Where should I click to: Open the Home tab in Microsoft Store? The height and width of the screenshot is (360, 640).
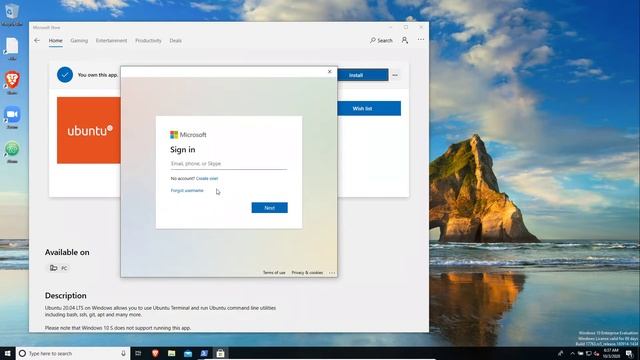56,40
